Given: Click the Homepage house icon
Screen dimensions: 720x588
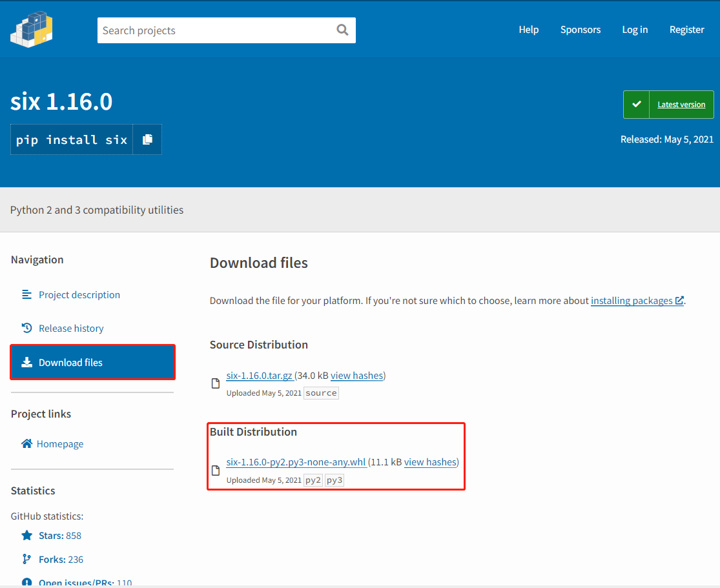Looking at the screenshot, I should coord(26,443).
